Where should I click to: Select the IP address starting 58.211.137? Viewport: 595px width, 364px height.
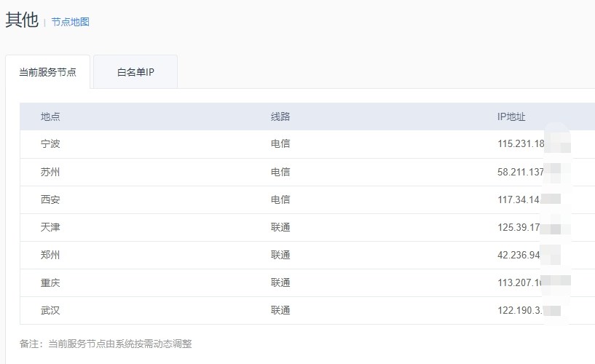pos(521,172)
